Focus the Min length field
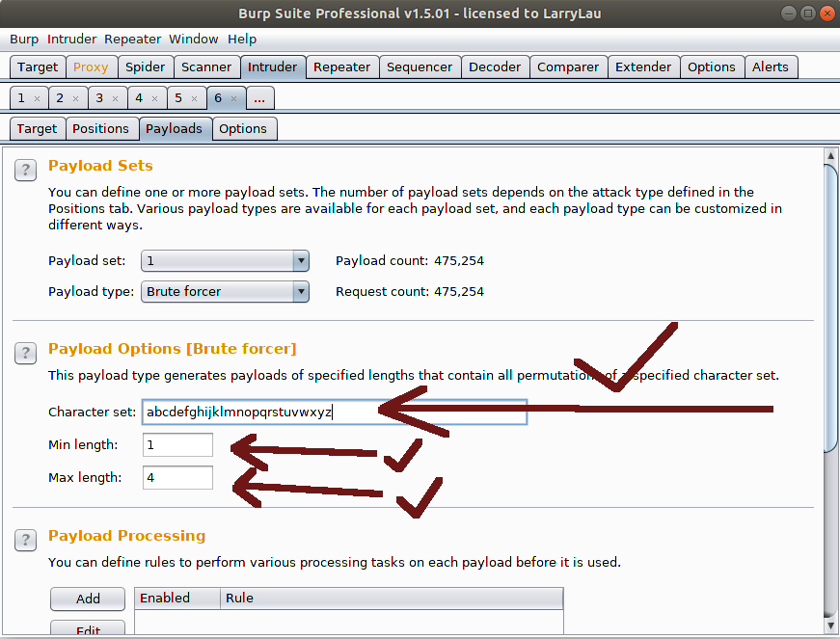The width and height of the screenshot is (840, 639). [x=177, y=444]
